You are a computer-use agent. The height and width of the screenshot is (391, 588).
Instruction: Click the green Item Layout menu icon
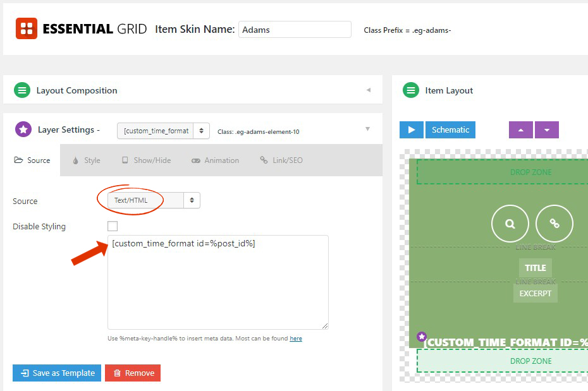click(x=411, y=90)
